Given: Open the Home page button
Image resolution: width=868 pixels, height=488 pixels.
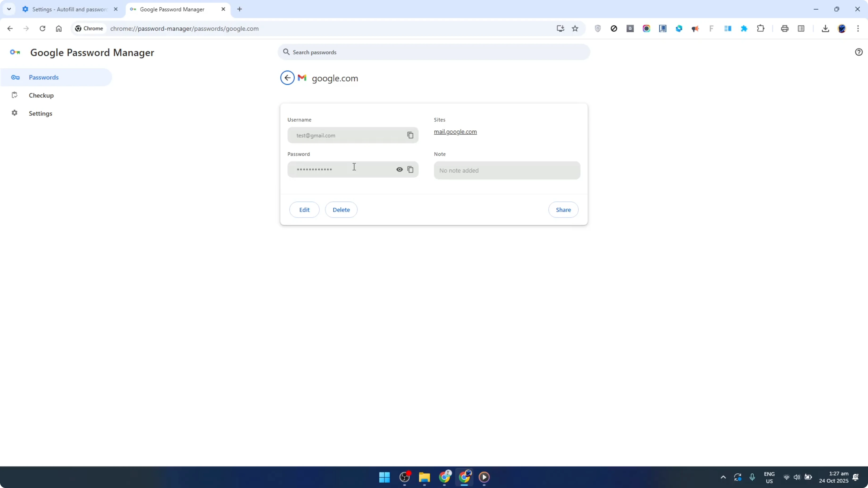Looking at the screenshot, I should point(59,29).
